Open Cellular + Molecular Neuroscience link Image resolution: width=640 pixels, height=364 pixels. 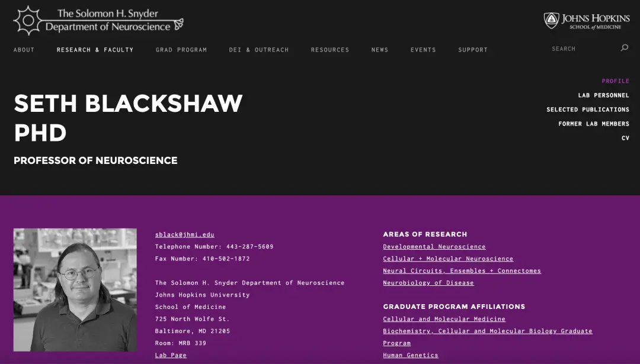coord(448,259)
